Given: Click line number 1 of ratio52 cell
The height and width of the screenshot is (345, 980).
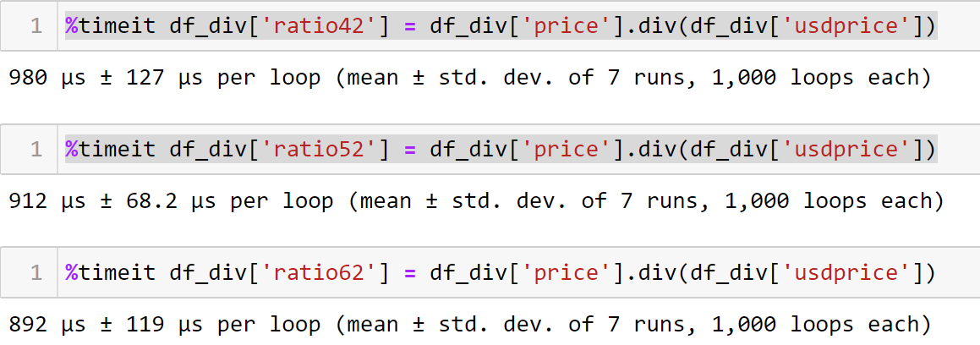Looking at the screenshot, I should click(x=36, y=150).
